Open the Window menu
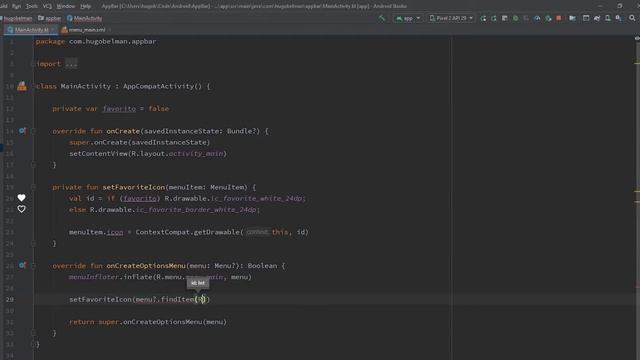Viewport: 640px width, 360px height. (x=66, y=6)
